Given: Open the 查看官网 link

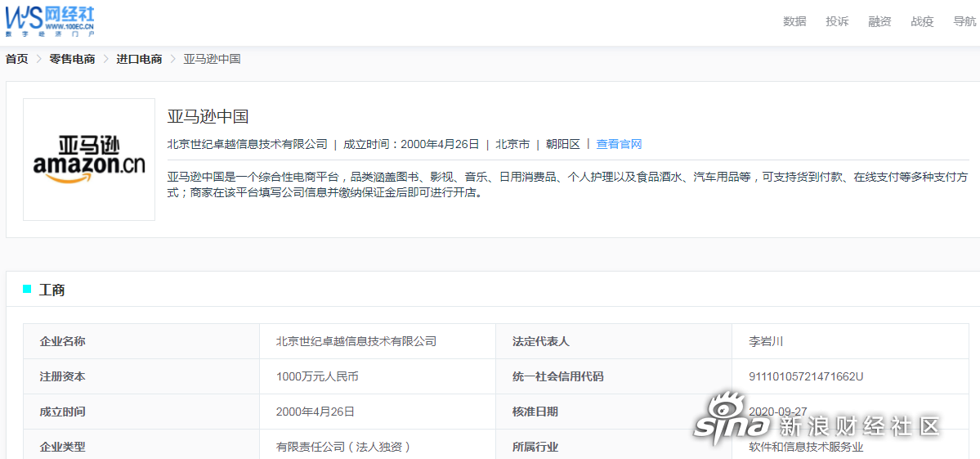Looking at the screenshot, I should pyautogui.click(x=619, y=145).
